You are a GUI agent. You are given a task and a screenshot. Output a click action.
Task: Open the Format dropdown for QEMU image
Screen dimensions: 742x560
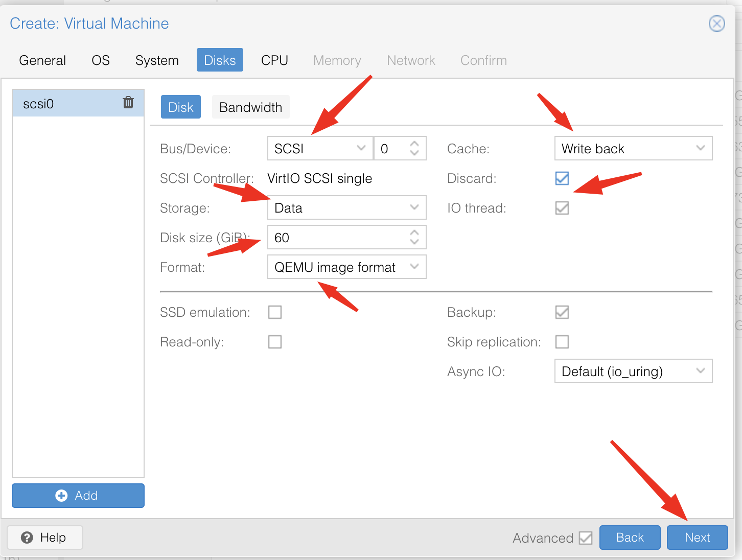[x=346, y=267]
